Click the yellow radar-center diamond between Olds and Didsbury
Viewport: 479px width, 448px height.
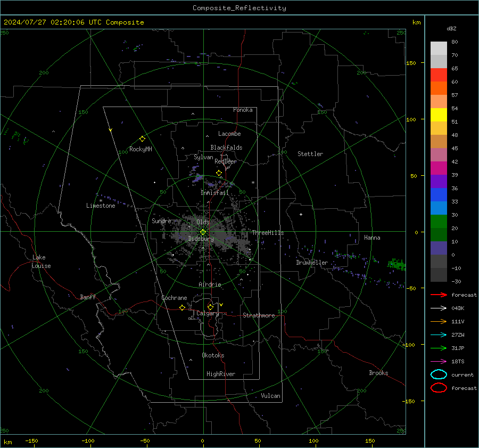(203, 232)
